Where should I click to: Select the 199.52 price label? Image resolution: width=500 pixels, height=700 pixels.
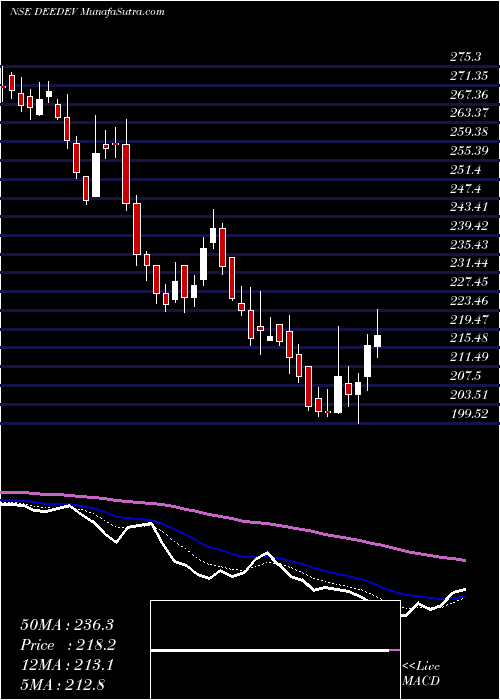pos(468,413)
